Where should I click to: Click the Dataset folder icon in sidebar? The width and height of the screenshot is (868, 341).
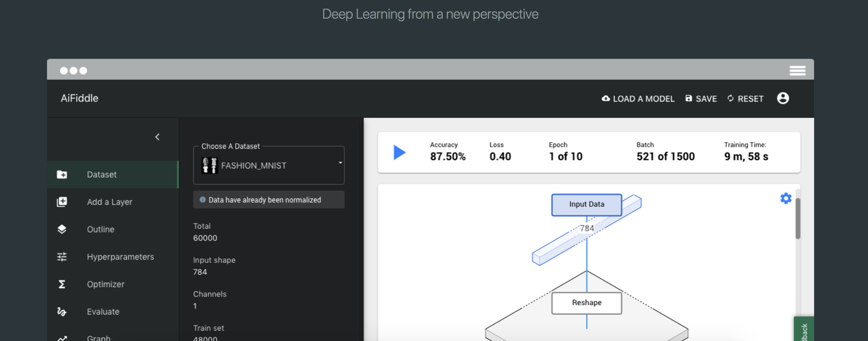pos(62,175)
